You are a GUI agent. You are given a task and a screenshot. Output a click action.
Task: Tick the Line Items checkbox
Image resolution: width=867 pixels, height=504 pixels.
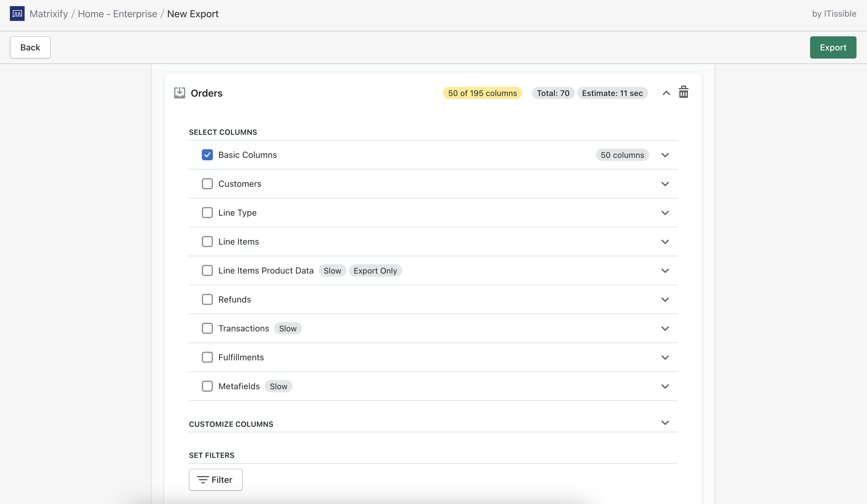click(207, 242)
